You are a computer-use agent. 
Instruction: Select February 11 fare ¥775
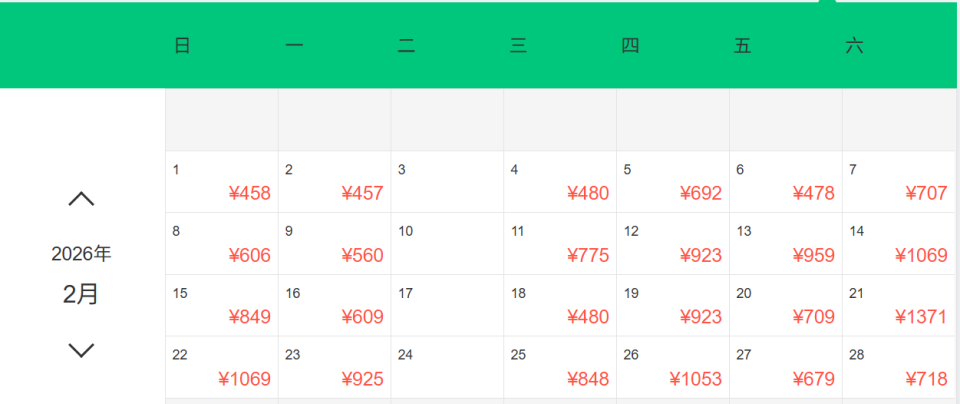click(x=560, y=244)
